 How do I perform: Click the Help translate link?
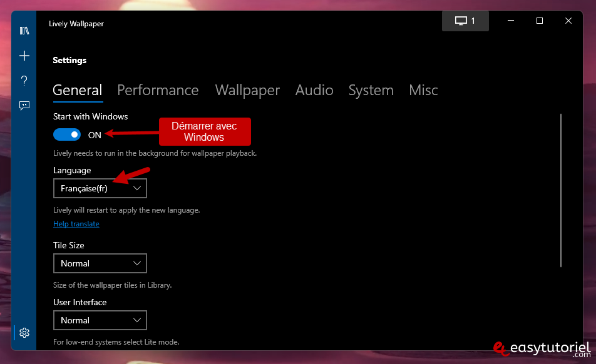[76, 224]
